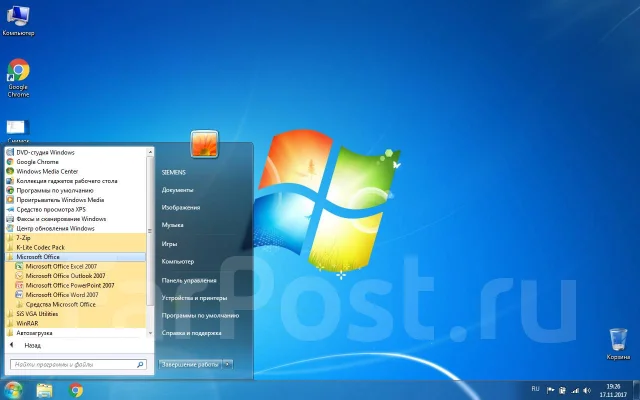Click the programs list scrollbar up arrow
Viewport: 640px width, 400px height.
tap(150, 152)
